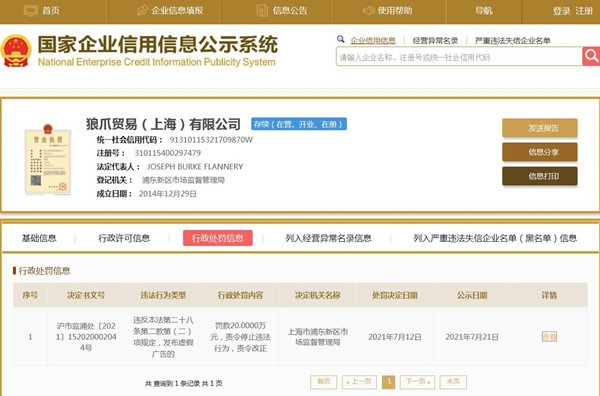600x396 pixels.
Task: Open 信息公告 in top navigation
Action: (282, 11)
